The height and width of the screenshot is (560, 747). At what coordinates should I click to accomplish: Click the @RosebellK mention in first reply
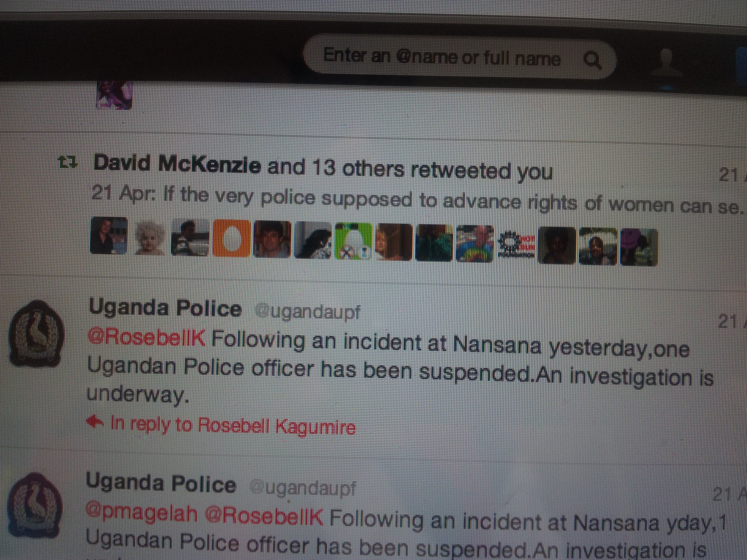(x=146, y=337)
